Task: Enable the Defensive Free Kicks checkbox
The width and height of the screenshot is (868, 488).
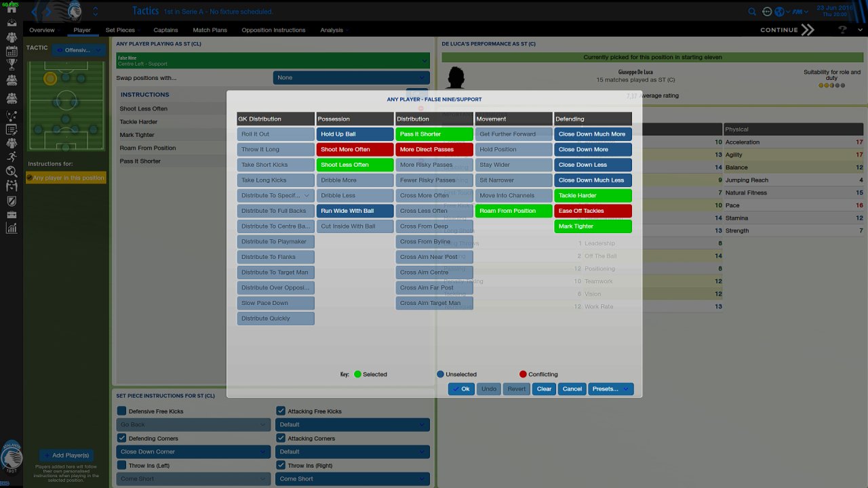Action: click(x=122, y=411)
